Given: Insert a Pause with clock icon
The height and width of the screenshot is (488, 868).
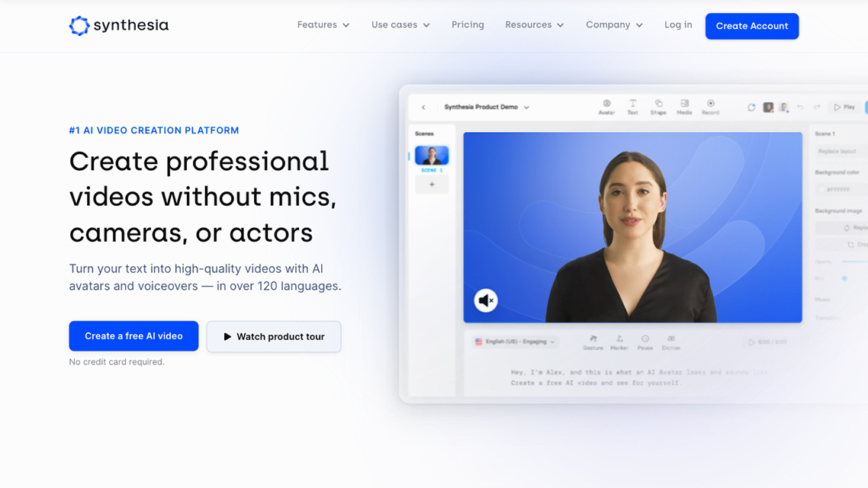Looking at the screenshot, I should (x=645, y=342).
